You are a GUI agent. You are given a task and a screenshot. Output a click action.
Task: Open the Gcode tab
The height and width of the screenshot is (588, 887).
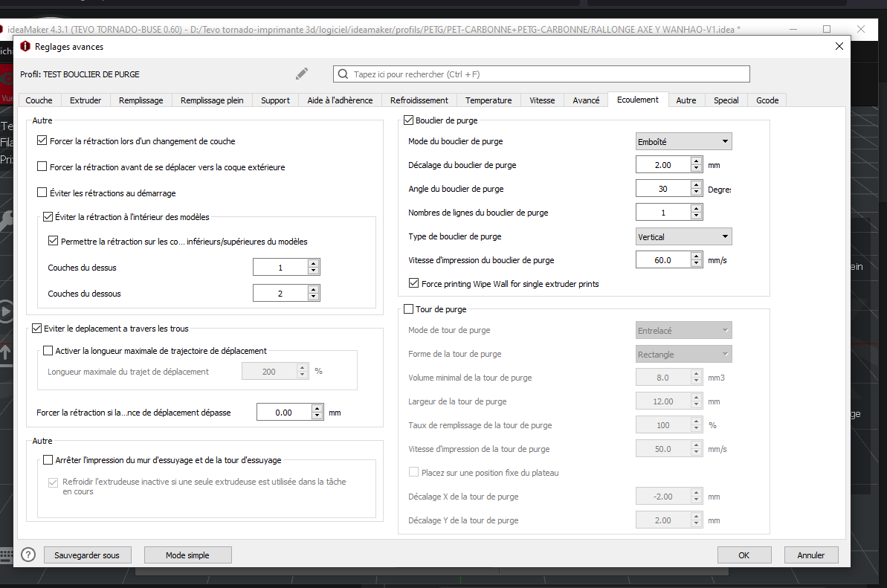[x=767, y=100]
